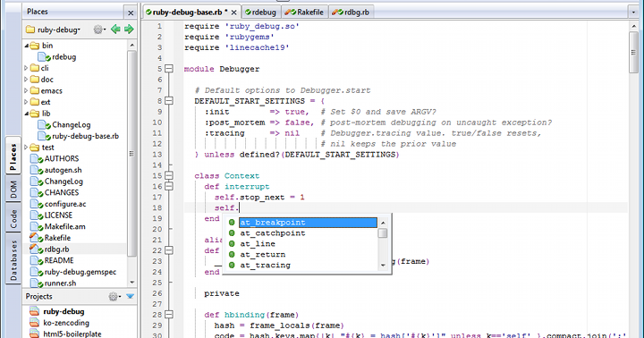This screenshot has height=338, width=644.
Task: Click file tree scroll down arrow
Action: coord(131,283)
